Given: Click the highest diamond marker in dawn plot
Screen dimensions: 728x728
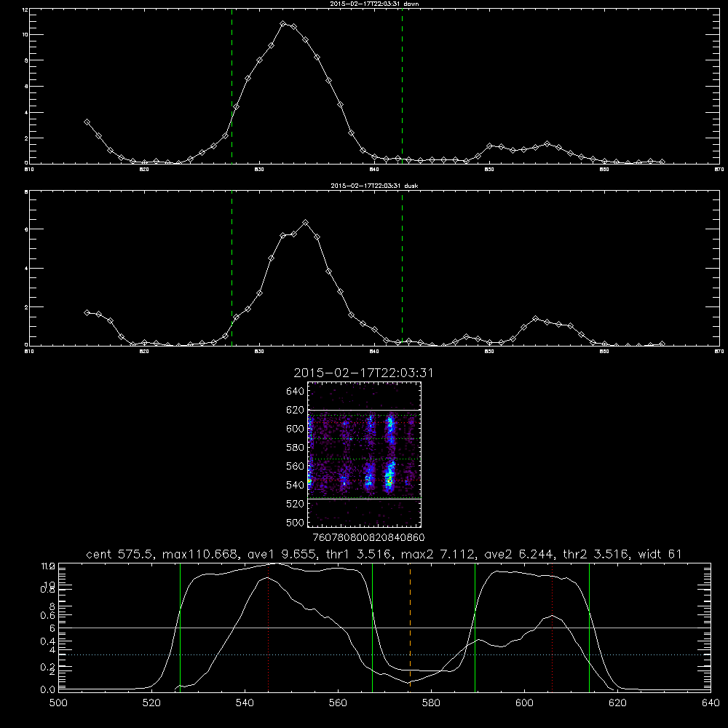Looking at the screenshot, I should click(283, 24).
